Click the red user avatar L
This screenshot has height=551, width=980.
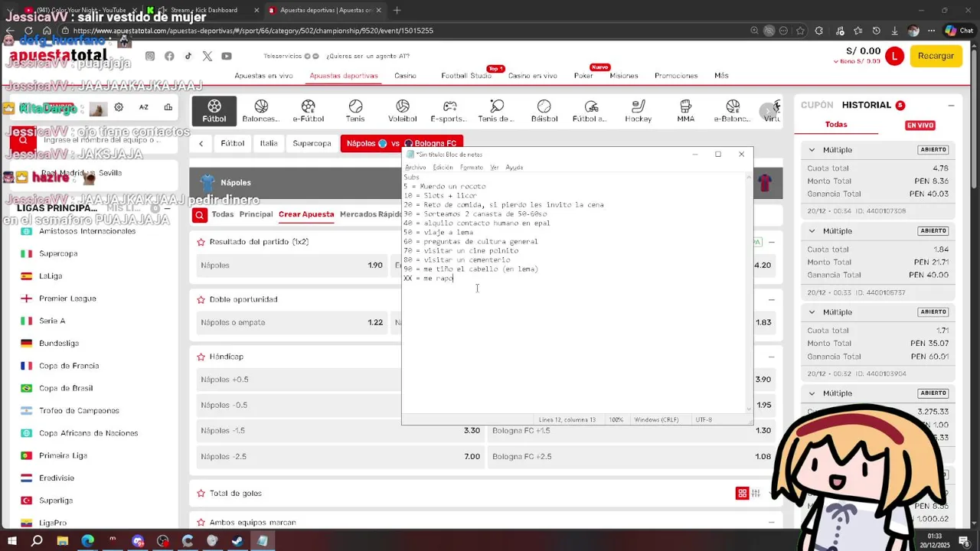pyautogui.click(x=894, y=56)
